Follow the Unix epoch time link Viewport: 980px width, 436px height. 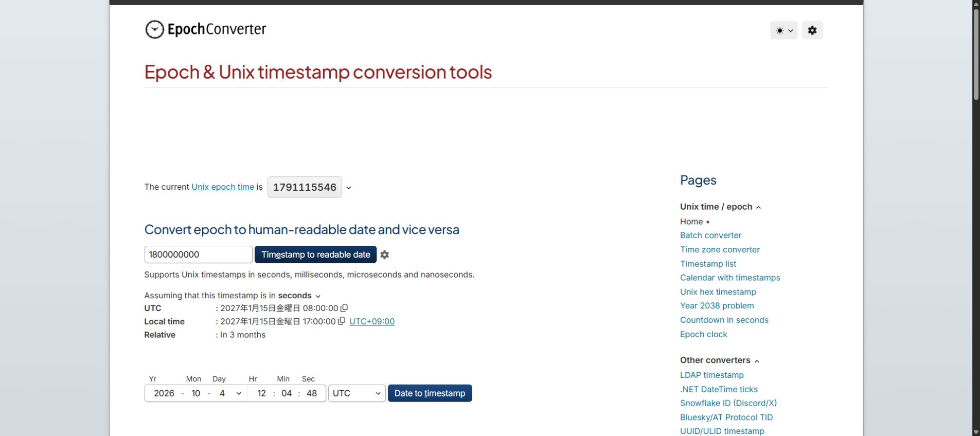pyautogui.click(x=223, y=187)
